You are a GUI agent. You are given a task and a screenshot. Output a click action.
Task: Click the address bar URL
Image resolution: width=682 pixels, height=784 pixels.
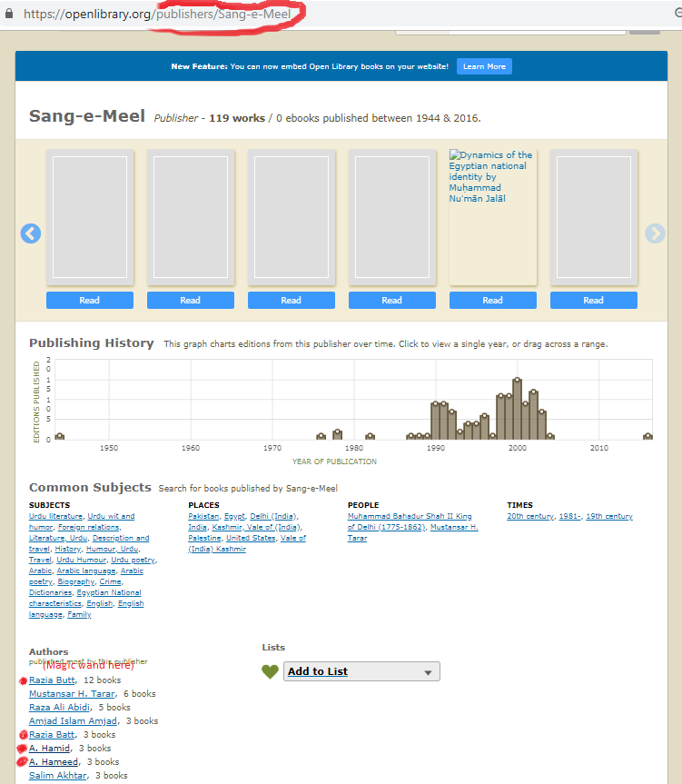(x=157, y=14)
